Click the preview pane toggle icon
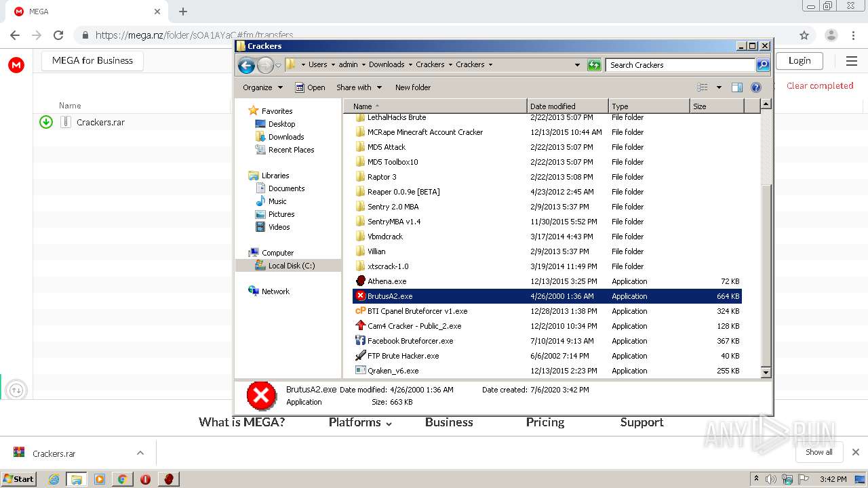 click(737, 87)
